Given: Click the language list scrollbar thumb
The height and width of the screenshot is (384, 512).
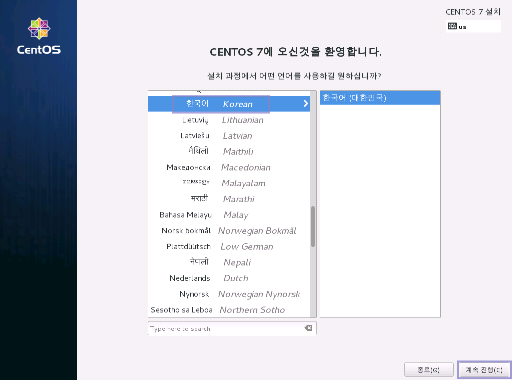Looking at the screenshot, I should [313, 226].
